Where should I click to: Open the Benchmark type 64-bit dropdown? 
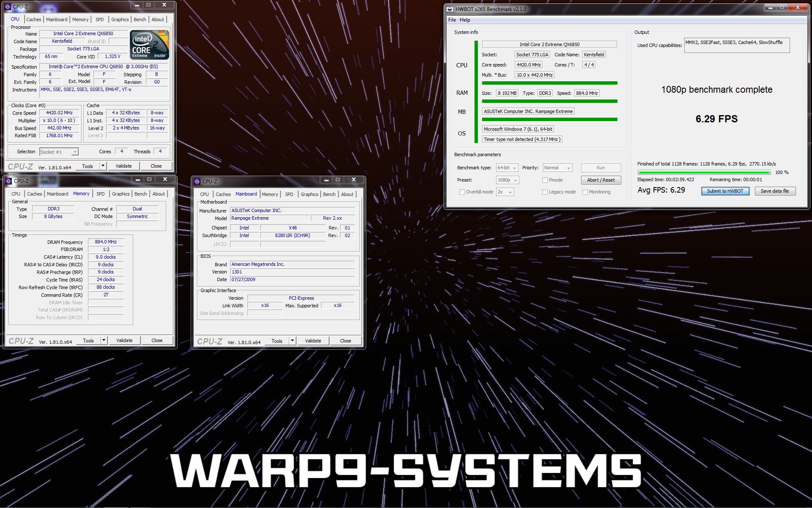click(507, 168)
